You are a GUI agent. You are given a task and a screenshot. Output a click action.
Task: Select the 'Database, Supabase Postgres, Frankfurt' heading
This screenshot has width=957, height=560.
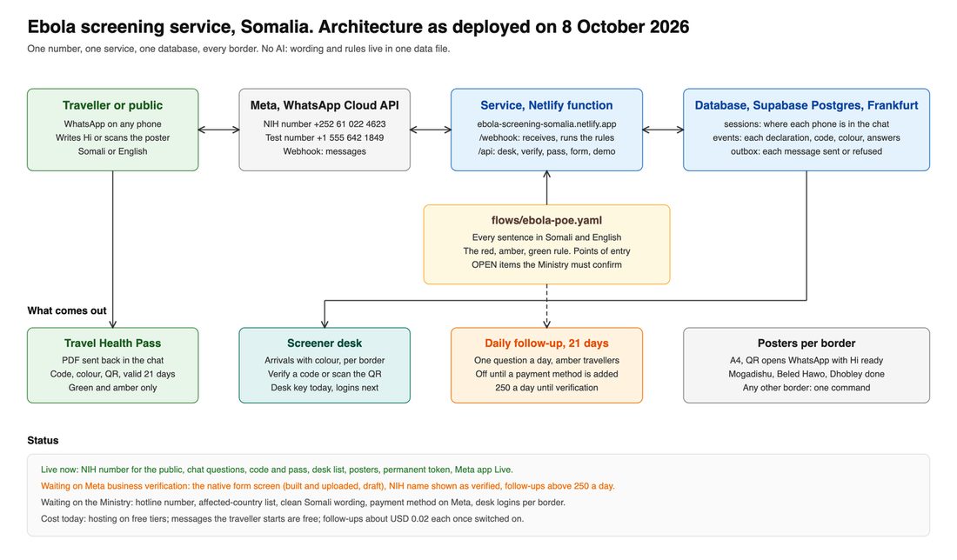806,105
